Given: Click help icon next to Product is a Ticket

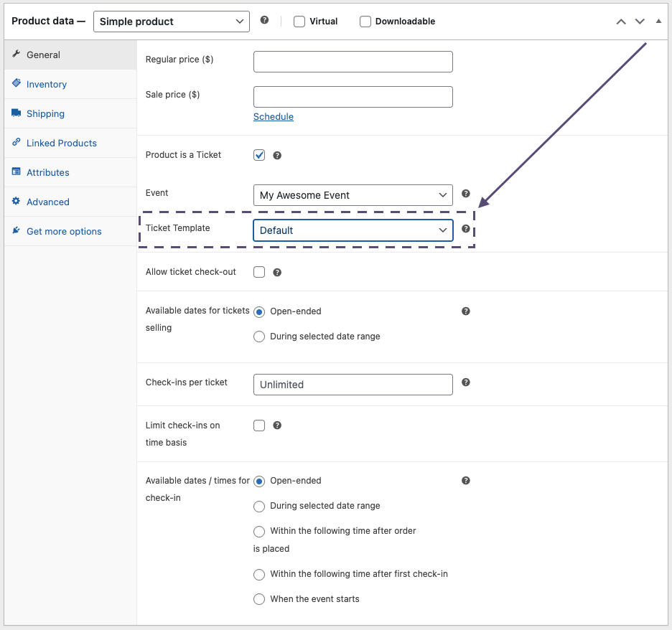Looking at the screenshot, I should pyautogui.click(x=277, y=156).
